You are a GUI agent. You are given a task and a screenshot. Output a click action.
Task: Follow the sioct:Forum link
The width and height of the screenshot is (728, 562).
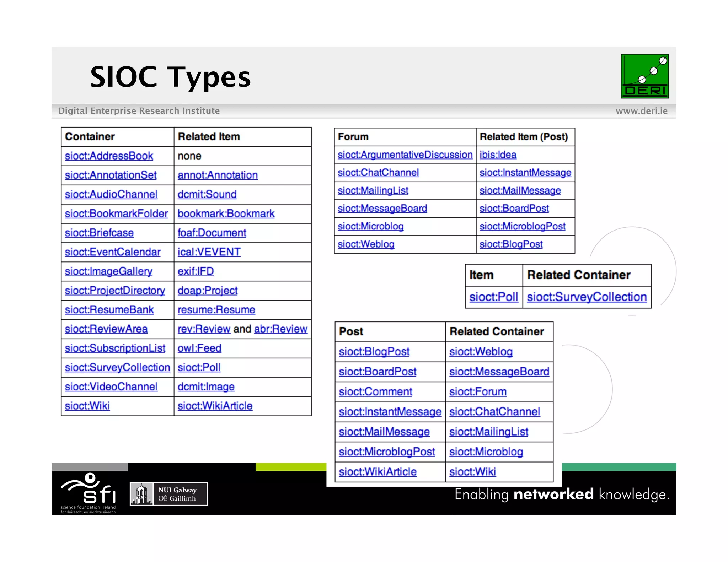(478, 392)
